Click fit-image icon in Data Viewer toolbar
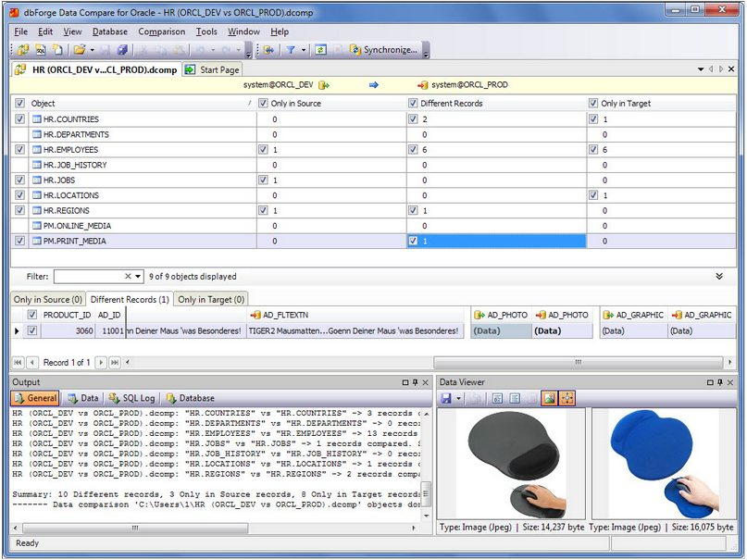This screenshot has height=560, width=747. coord(566,398)
